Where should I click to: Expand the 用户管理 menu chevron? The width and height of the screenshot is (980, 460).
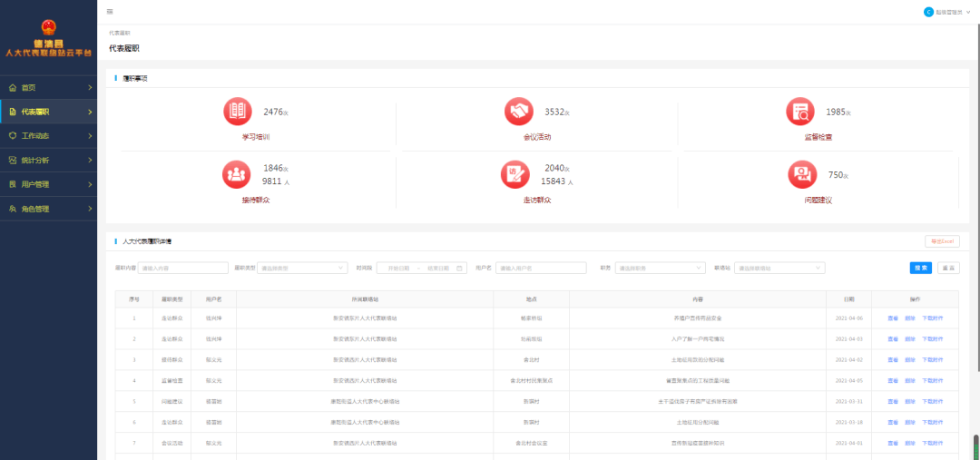[x=90, y=184]
